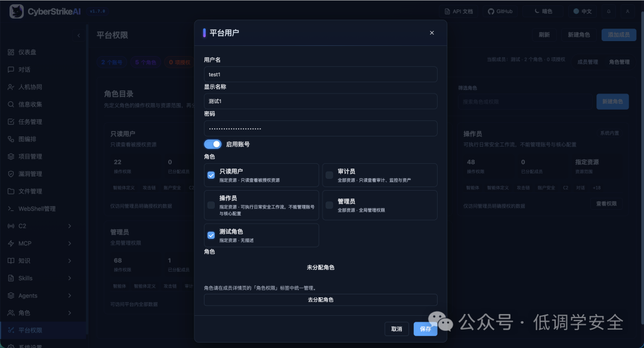Expand the 角色 sidebar submenu chevron

(x=69, y=313)
